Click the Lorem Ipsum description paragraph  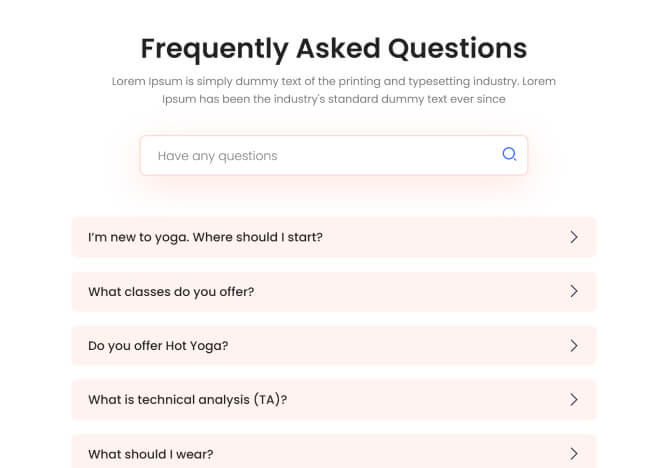coord(333,90)
